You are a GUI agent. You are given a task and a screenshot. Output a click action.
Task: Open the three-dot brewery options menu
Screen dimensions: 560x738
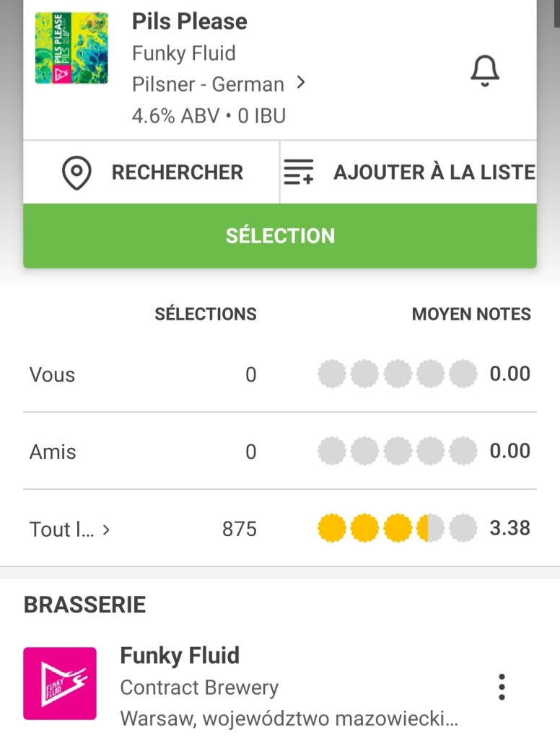pos(502,687)
